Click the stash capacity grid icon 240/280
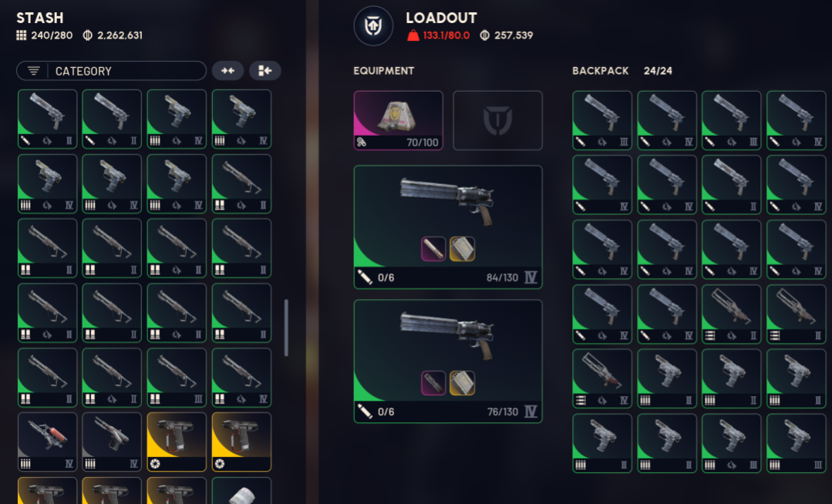Image resolution: width=832 pixels, height=504 pixels. tap(22, 35)
